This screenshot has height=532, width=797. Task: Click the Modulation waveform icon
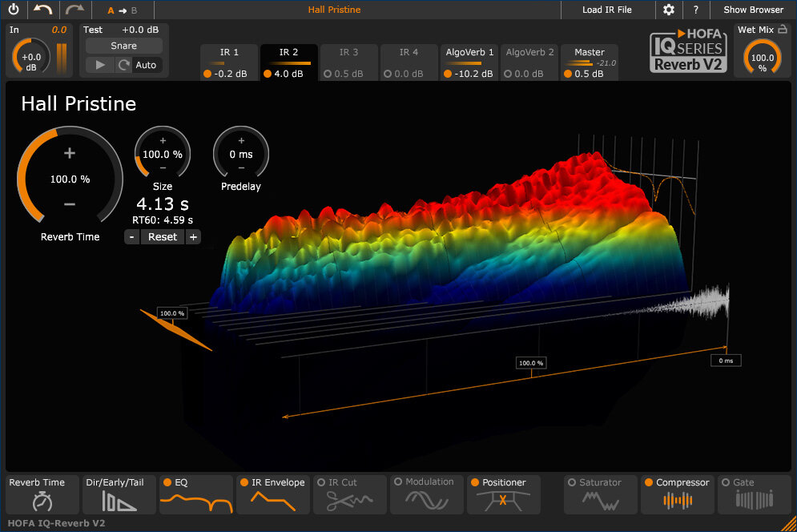click(427, 499)
